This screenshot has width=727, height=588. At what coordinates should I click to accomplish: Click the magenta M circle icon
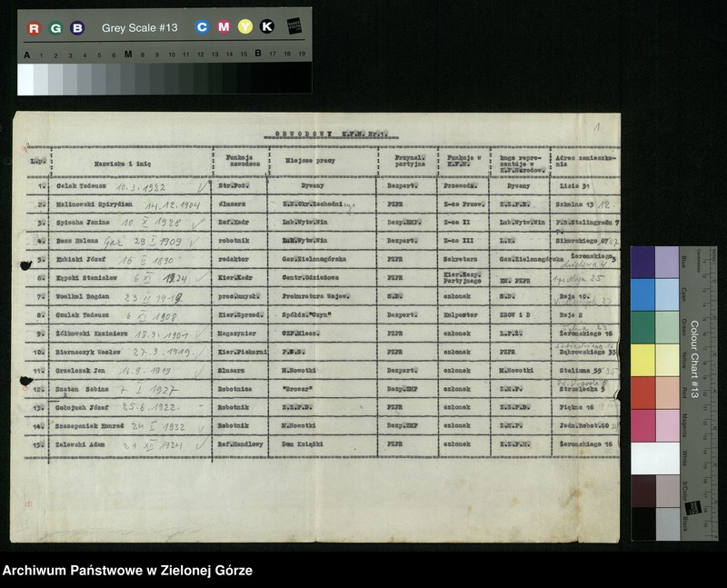tap(224, 27)
